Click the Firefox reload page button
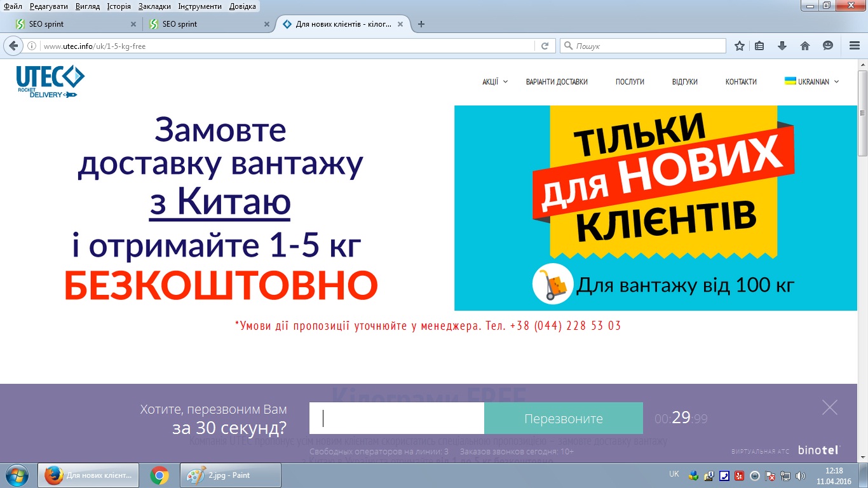This screenshot has height=488, width=868. click(x=545, y=46)
